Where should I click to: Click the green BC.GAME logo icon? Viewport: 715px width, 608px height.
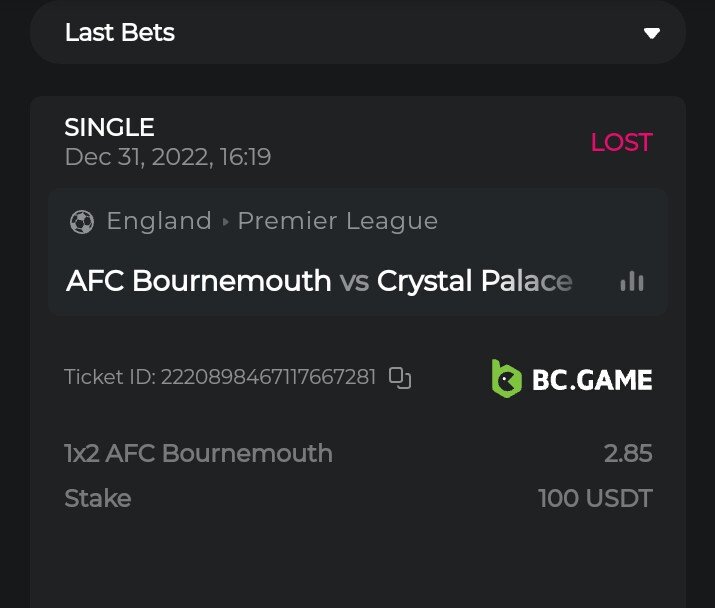pos(507,378)
